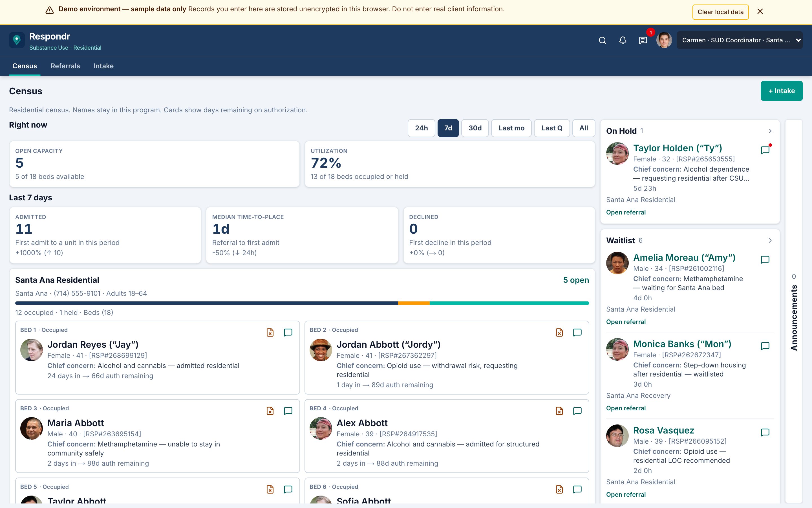
Task: Open Bed 4 chat icon
Action: 577,411
